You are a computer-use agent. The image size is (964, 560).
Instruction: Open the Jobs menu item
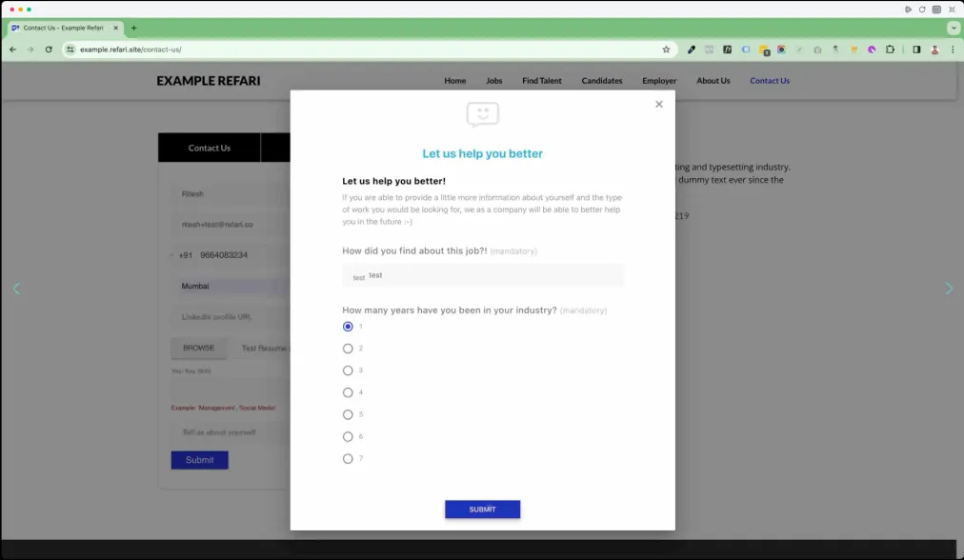493,81
